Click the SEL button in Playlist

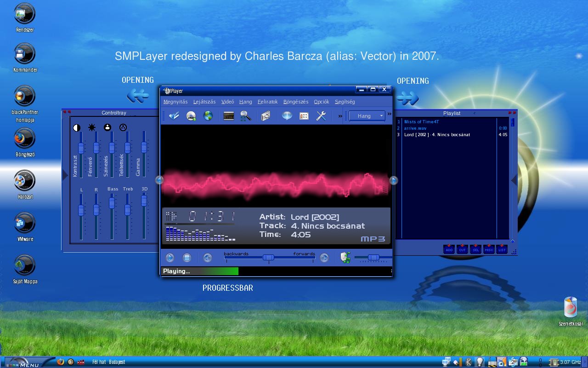[x=476, y=249]
